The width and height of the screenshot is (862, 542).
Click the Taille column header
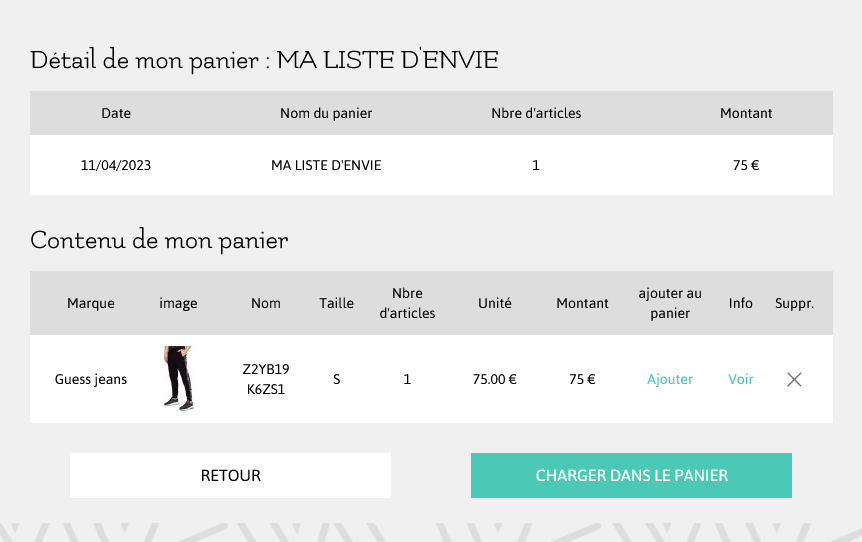[336, 303]
